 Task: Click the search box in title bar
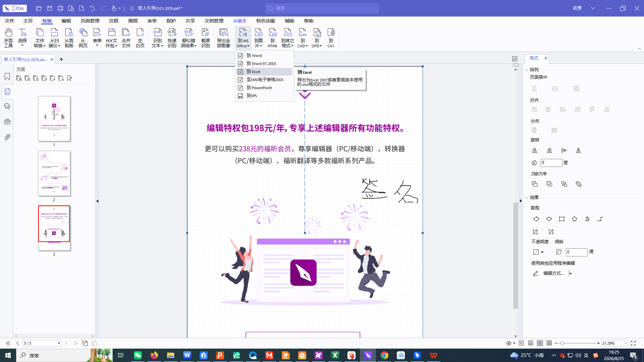coord(322,8)
